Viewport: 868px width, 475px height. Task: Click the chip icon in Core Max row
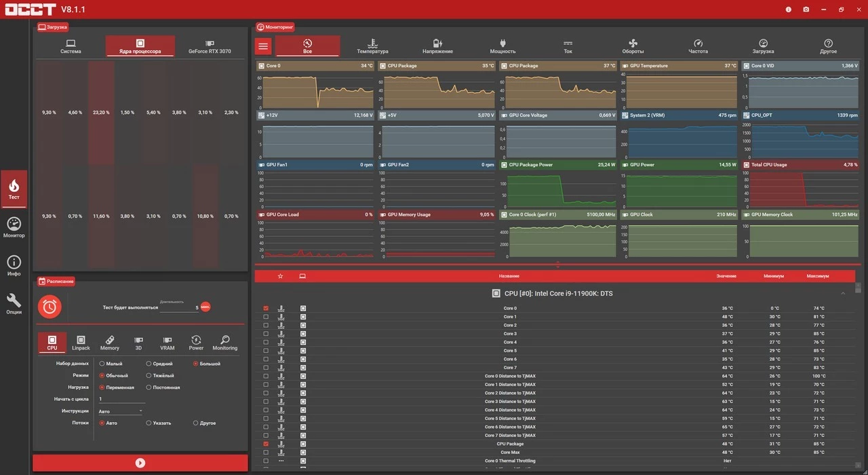pyautogui.click(x=303, y=453)
